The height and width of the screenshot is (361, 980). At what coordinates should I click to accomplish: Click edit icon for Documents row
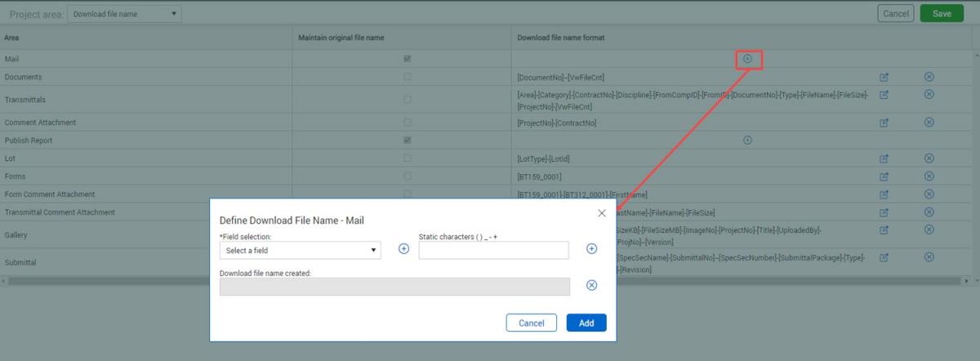click(x=884, y=77)
